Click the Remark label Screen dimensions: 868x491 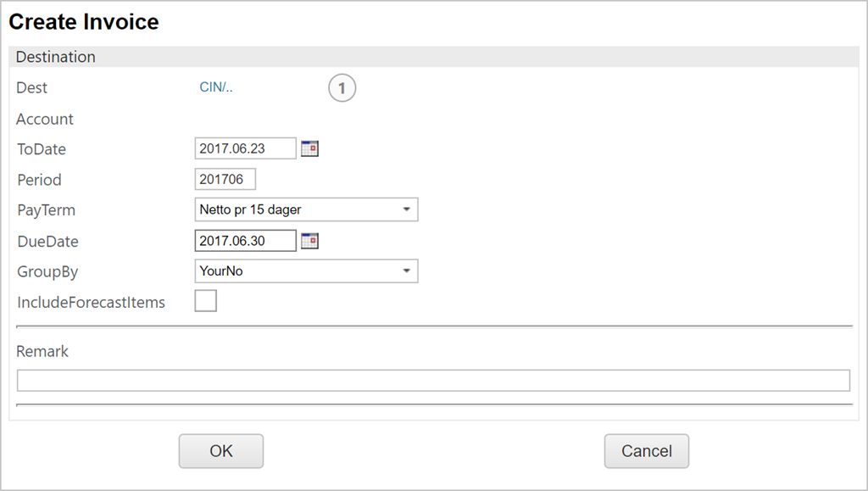tap(42, 351)
